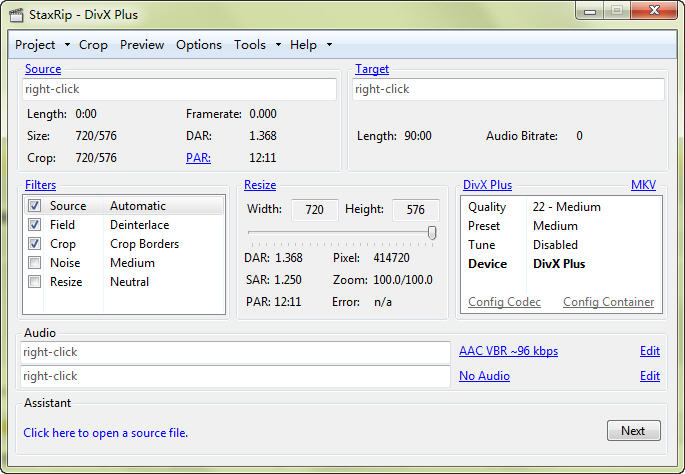Open the Options menu

point(199,45)
